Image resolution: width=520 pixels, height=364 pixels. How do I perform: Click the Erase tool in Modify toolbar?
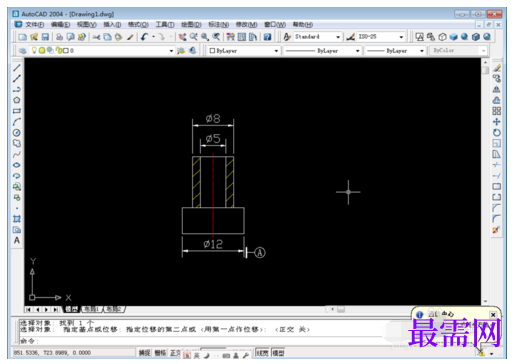click(x=497, y=68)
